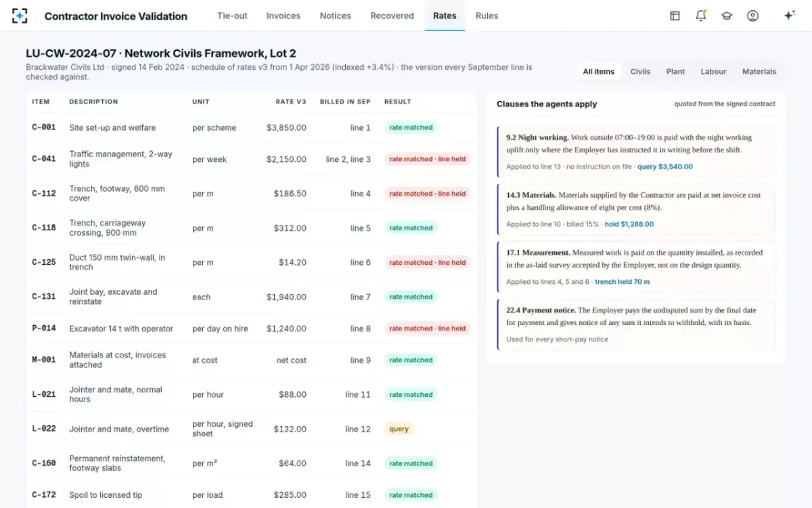
Task: Select 'Spoil to licensed tip' description
Action: coord(106,495)
